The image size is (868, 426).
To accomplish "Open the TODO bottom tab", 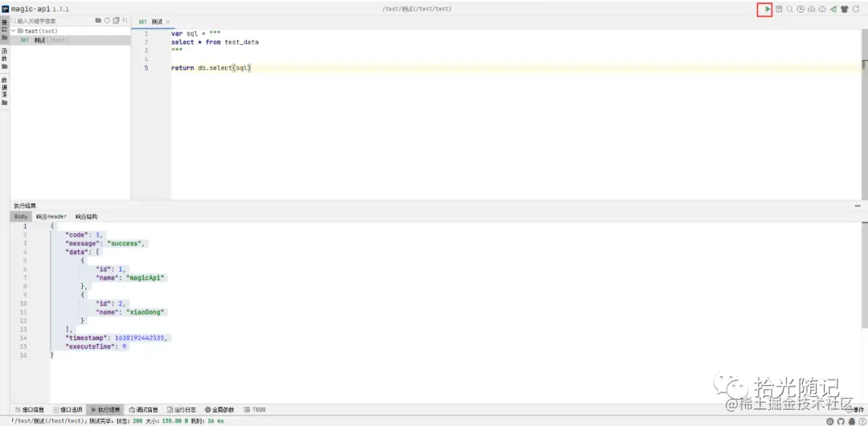I will click(x=255, y=409).
